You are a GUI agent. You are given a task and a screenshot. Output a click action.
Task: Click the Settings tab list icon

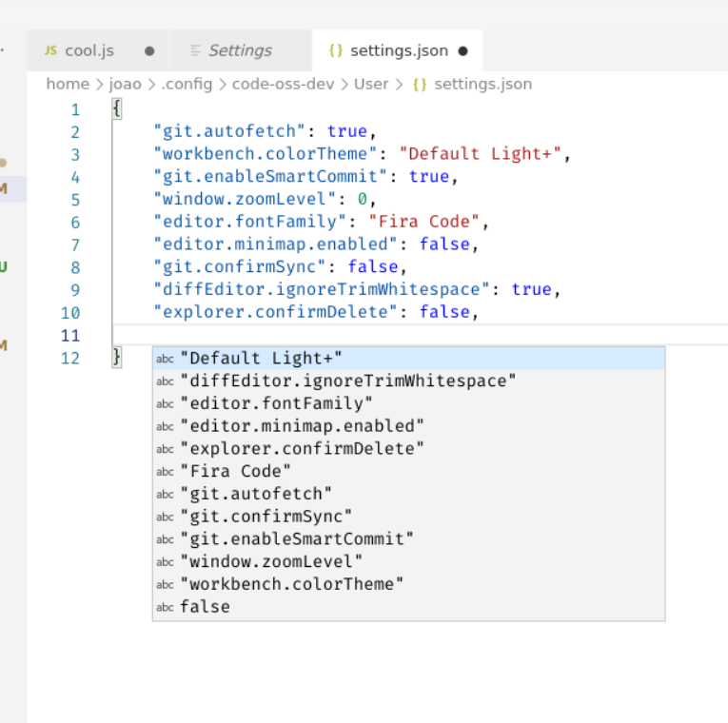(195, 50)
